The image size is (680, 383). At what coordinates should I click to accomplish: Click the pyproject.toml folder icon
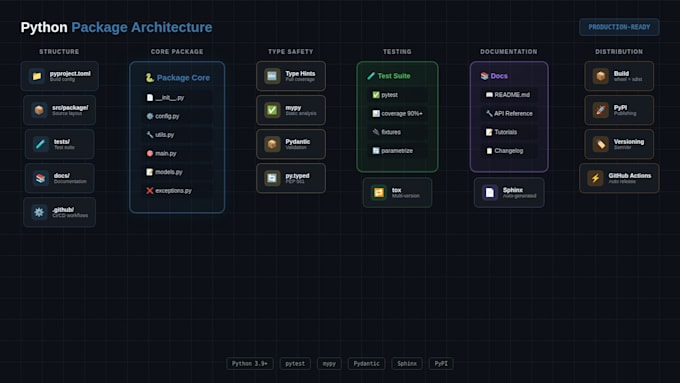click(37, 76)
